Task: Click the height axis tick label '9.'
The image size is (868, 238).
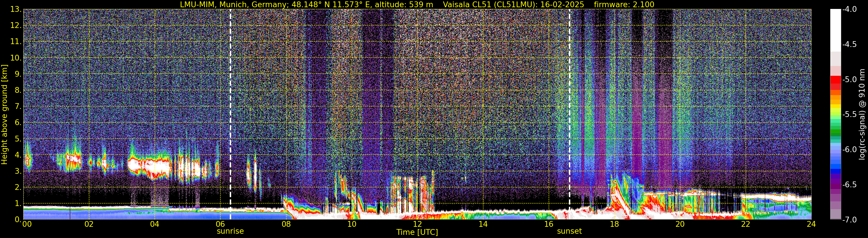Action: click(x=18, y=74)
